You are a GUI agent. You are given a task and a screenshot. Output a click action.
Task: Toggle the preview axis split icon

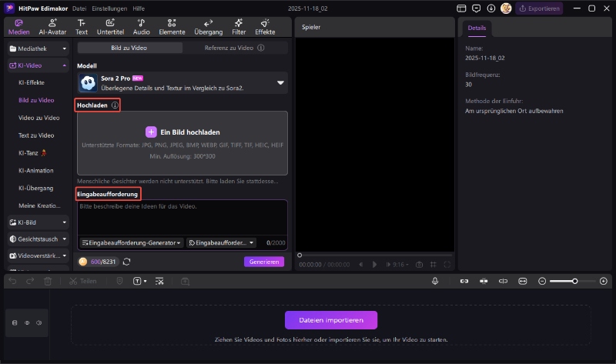click(x=503, y=281)
